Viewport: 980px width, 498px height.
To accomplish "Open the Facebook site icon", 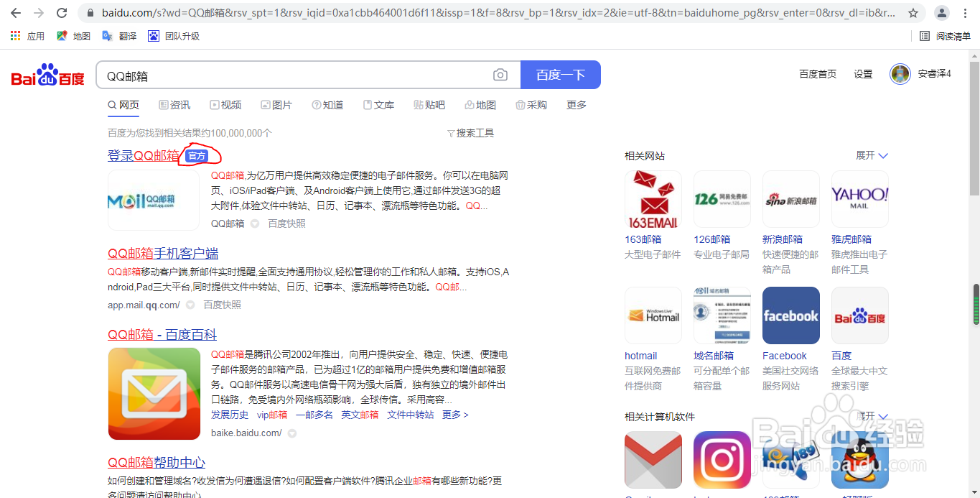I will click(x=791, y=315).
